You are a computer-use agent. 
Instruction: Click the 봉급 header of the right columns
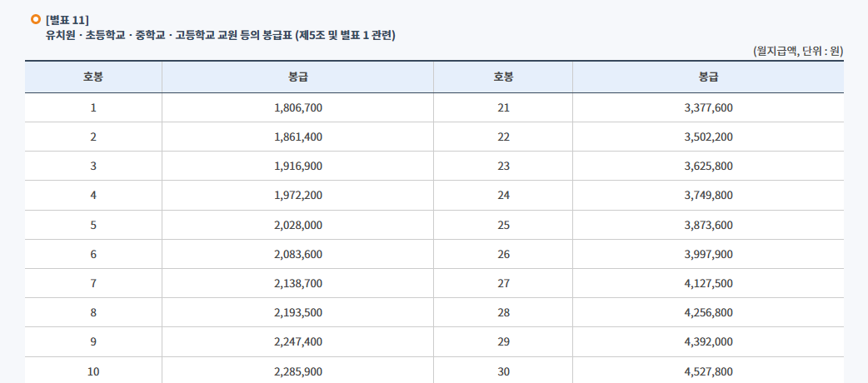(x=709, y=77)
